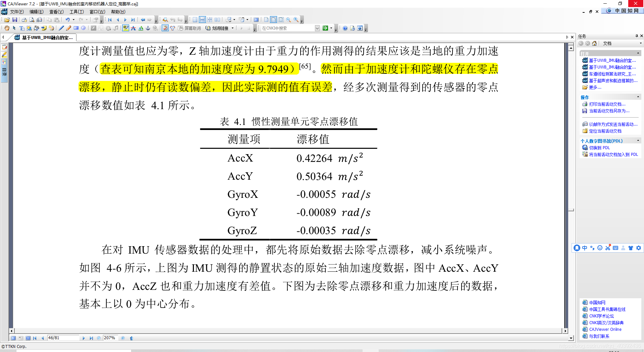
Task: Click vertical scrollbar up arrow
Action: click(x=571, y=48)
